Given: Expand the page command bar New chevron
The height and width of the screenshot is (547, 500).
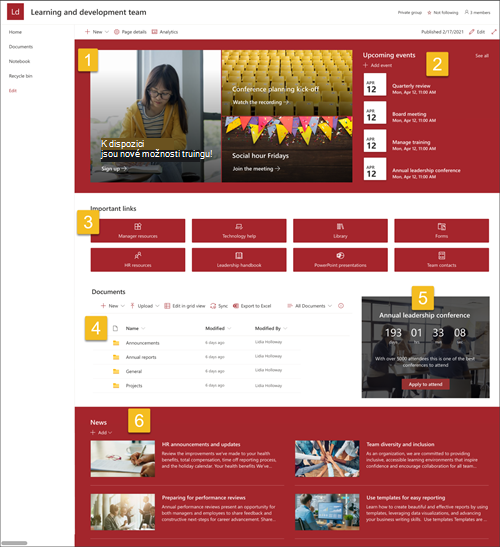Looking at the screenshot, I should pos(107,32).
